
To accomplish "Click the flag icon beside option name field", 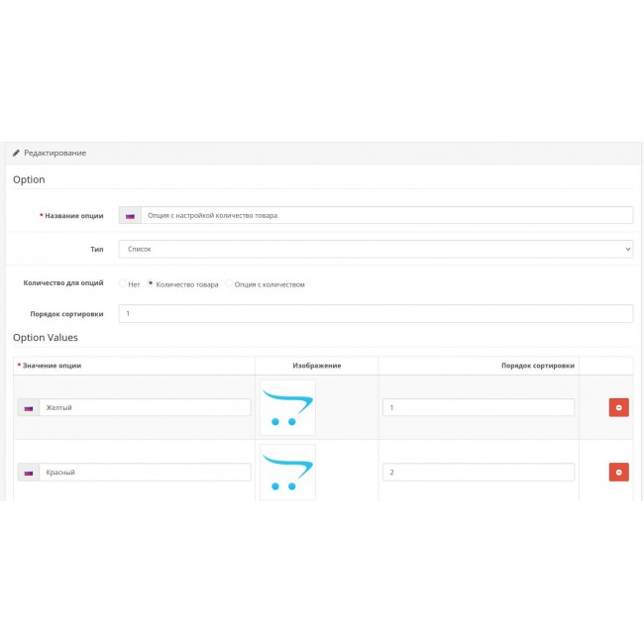I will click(x=130, y=215).
